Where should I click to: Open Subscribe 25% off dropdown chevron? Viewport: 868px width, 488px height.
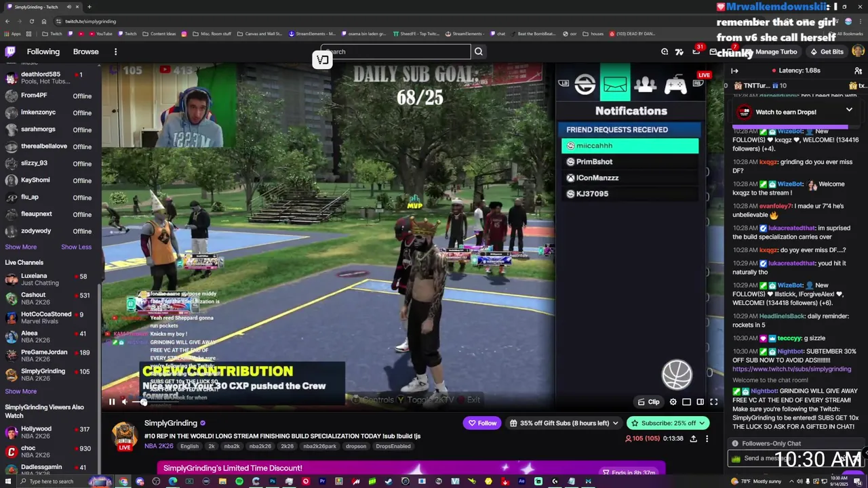pos(702,423)
